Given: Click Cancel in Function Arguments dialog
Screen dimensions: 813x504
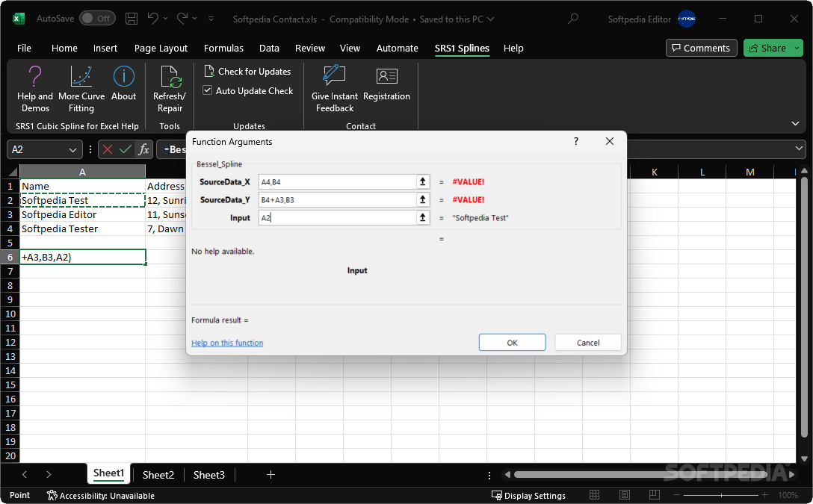Looking at the screenshot, I should coord(588,343).
